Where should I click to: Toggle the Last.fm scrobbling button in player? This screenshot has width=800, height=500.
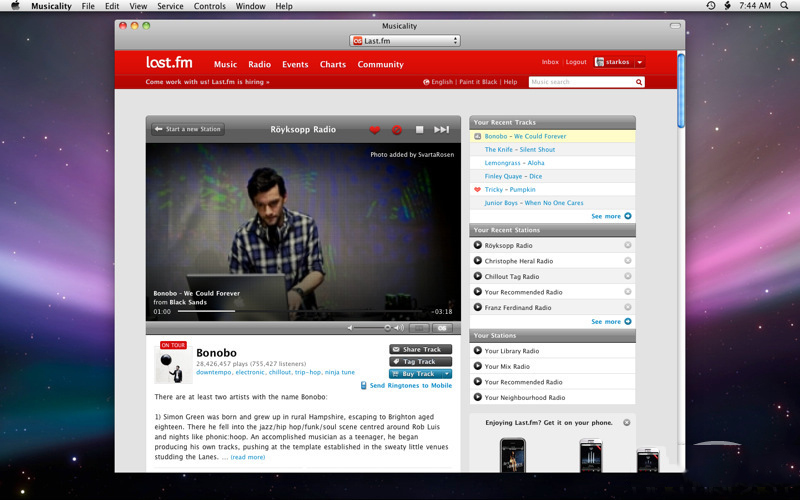(442, 328)
